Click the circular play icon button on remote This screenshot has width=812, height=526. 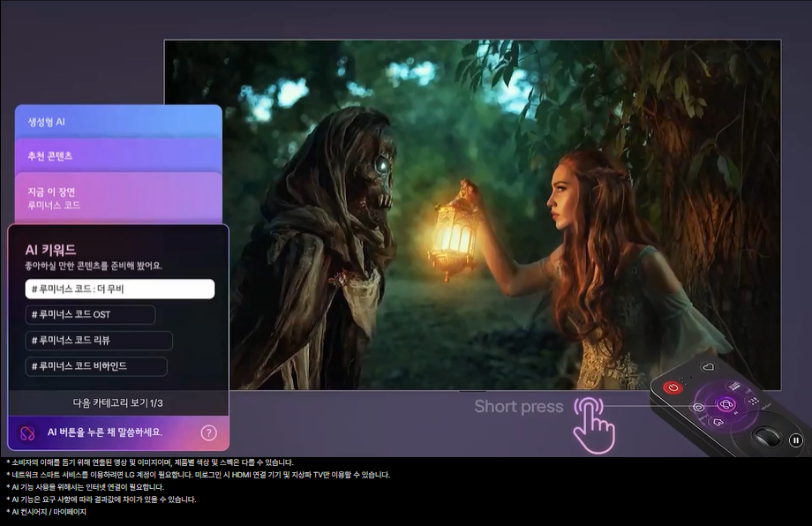point(698,408)
